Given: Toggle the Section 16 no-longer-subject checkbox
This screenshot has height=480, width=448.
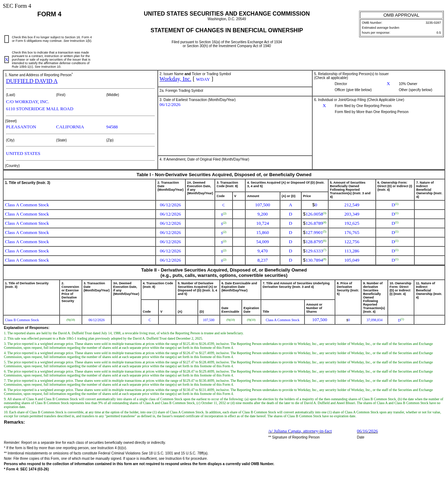Looking at the screenshot, I should 7,39.
